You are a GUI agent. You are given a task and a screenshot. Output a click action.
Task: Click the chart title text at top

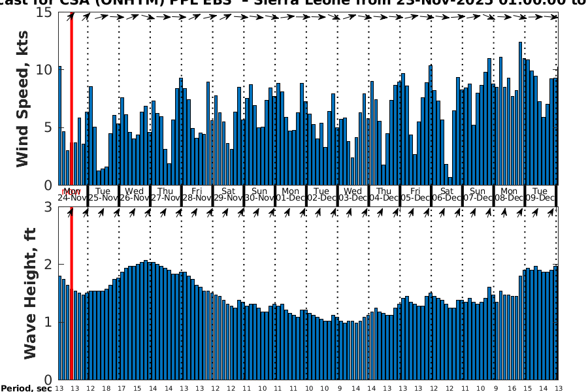point(294,3)
